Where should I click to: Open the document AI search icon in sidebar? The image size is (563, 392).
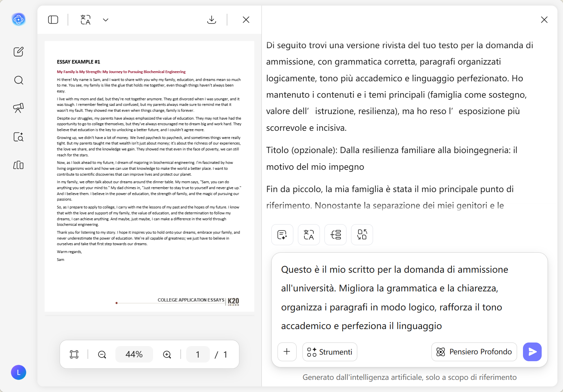click(x=18, y=137)
